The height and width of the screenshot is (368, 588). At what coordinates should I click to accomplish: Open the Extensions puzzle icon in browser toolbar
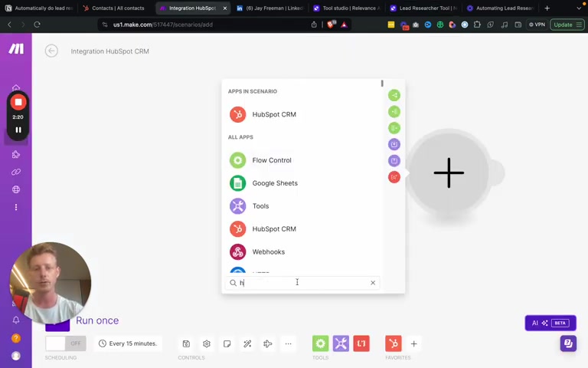477,25
